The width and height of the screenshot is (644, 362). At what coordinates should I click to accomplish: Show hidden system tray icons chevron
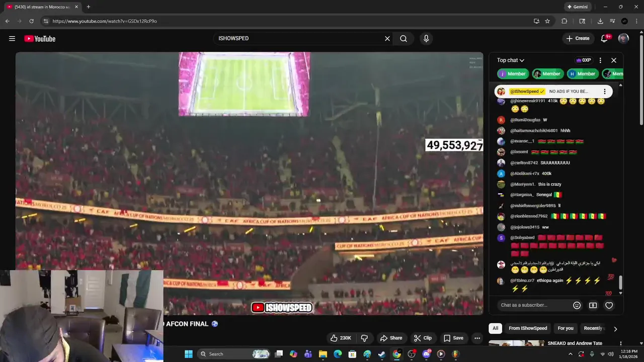(571, 354)
